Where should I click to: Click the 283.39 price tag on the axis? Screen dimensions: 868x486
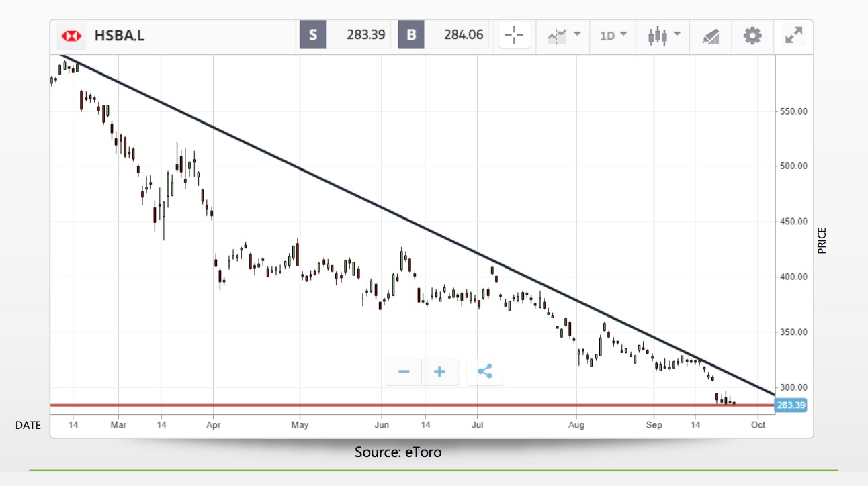click(791, 405)
